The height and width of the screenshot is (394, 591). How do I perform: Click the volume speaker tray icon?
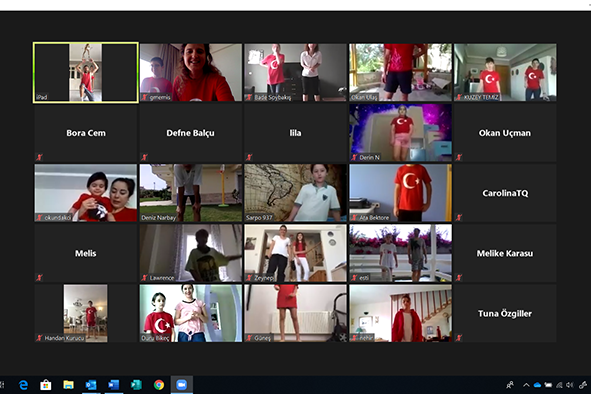(570, 385)
